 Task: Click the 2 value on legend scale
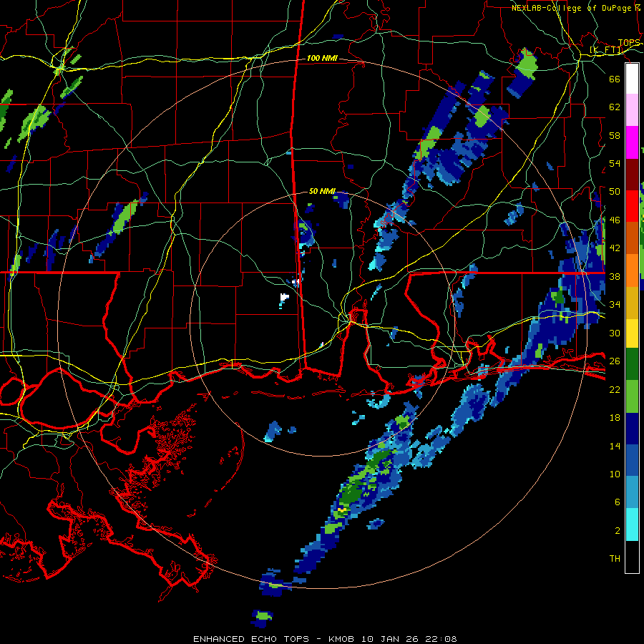[617, 531]
